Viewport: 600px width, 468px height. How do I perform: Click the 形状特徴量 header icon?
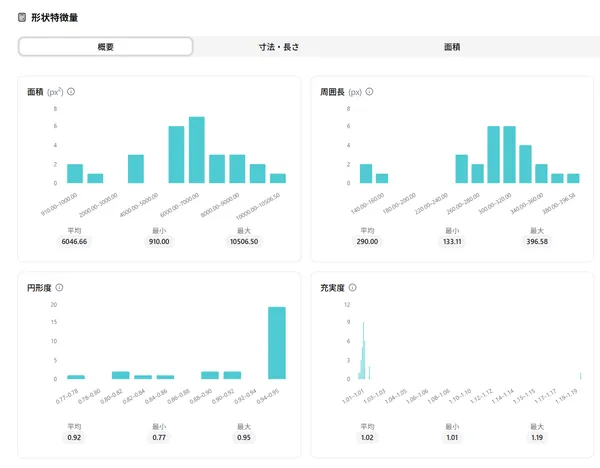[23, 18]
